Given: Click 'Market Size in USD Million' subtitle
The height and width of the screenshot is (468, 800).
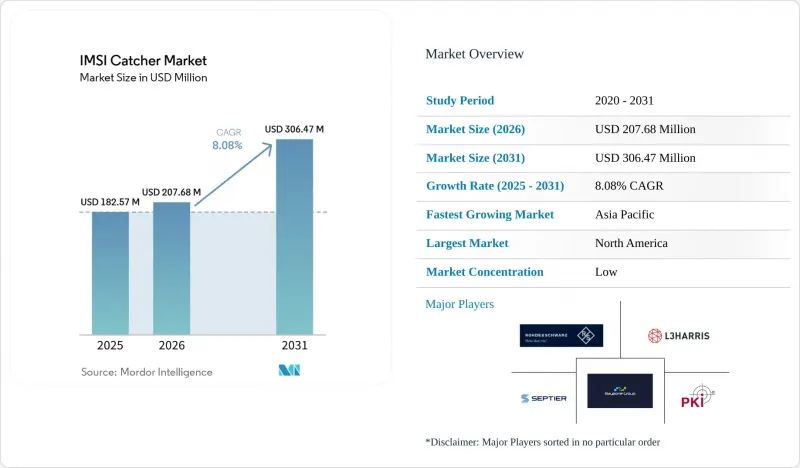Looking at the screenshot, I should [143, 78].
